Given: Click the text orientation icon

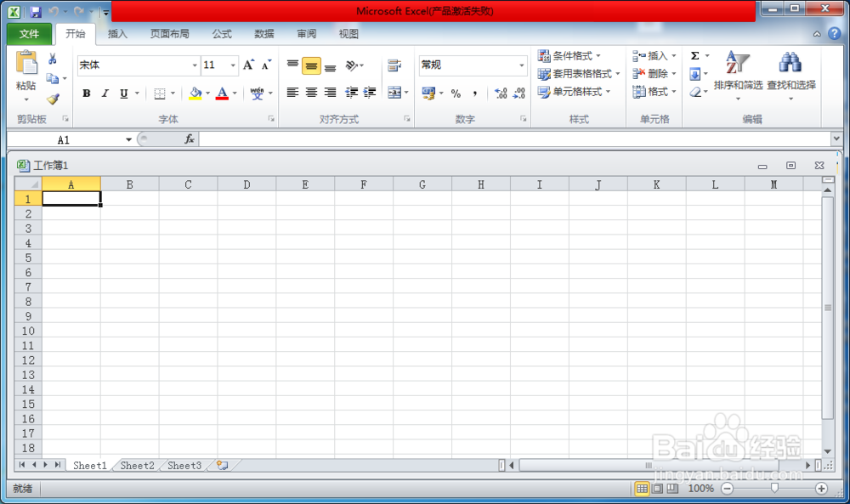Looking at the screenshot, I should click(x=353, y=65).
